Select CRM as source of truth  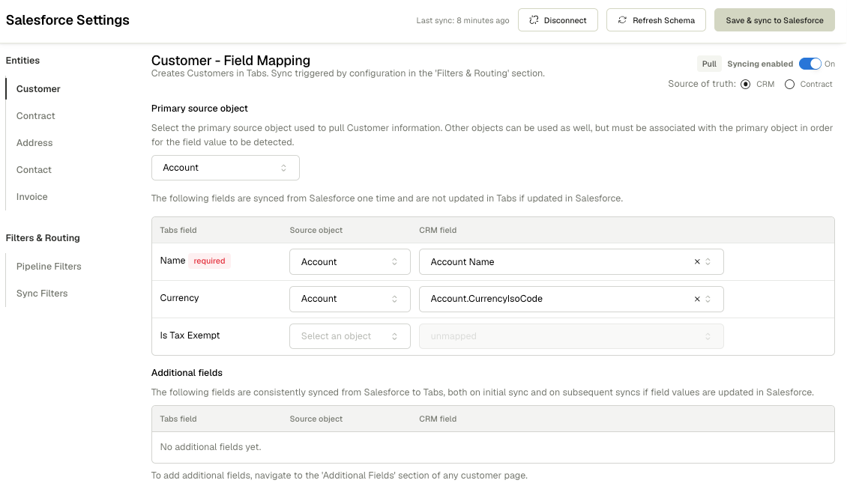pos(746,84)
